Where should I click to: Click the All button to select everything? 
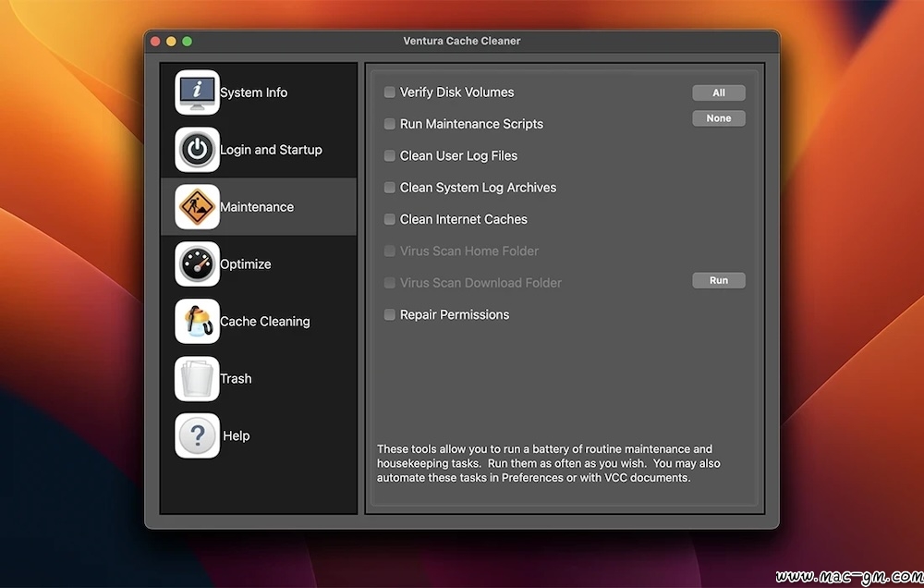719,92
